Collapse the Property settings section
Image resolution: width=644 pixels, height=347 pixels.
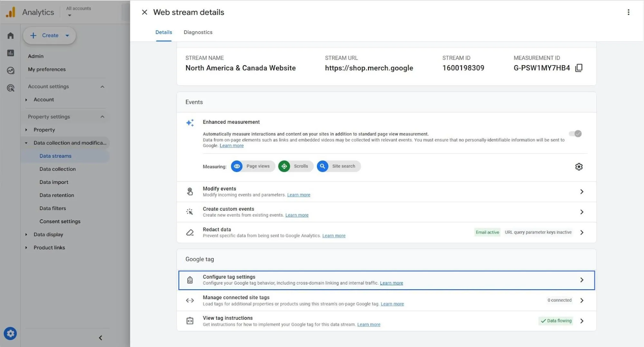pos(102,117)
